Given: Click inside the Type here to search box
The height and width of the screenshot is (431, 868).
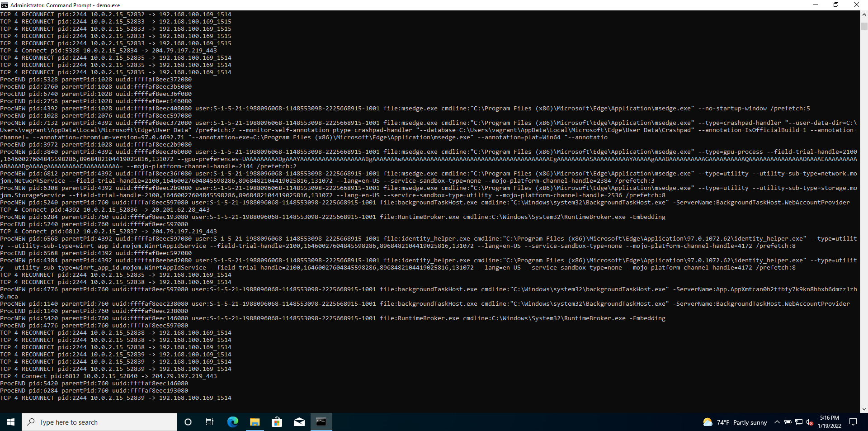Looking at the screenshot, I should coord(99,422).
